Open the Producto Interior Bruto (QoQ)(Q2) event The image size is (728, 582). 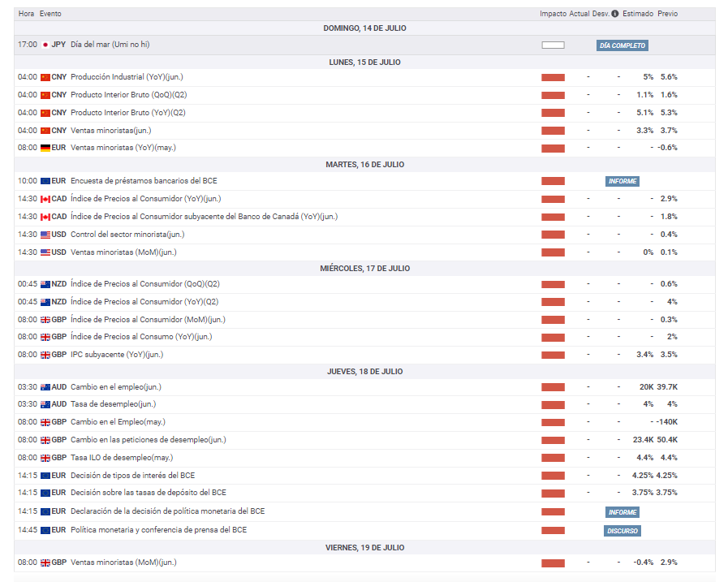128,95
